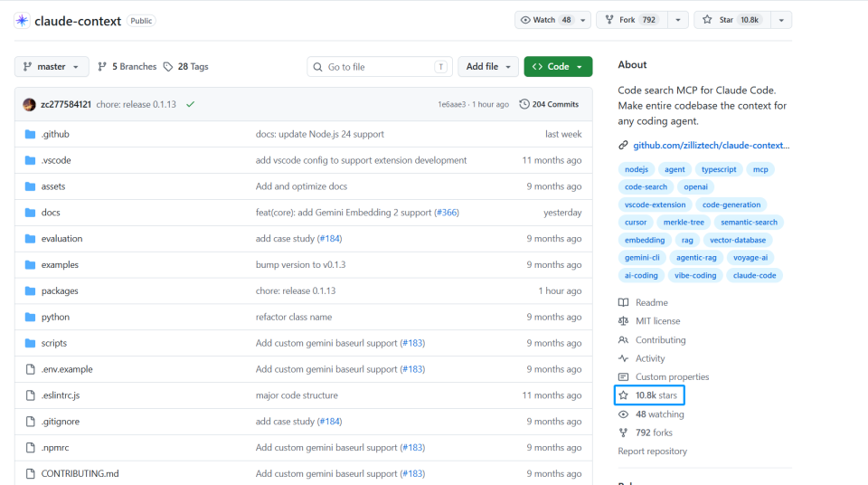Open the 28 Tags page
The height and width of the screenshot is (485, 868).
186,67
